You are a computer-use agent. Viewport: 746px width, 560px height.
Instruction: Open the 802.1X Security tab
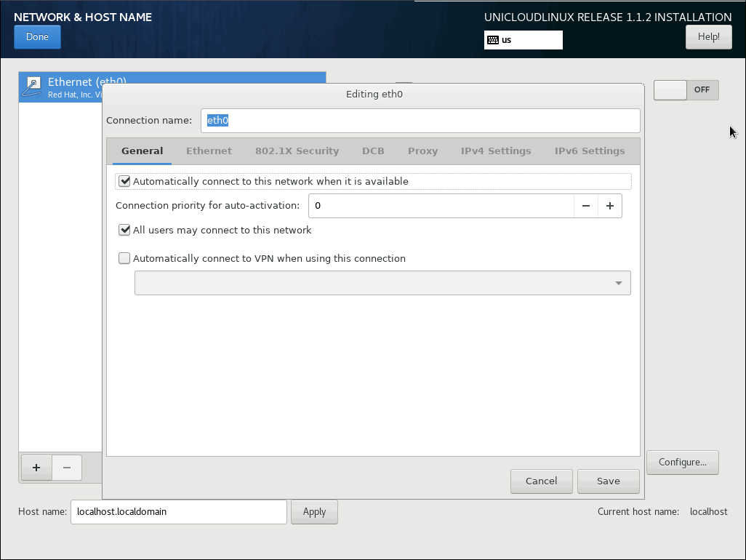coord(297,151)
